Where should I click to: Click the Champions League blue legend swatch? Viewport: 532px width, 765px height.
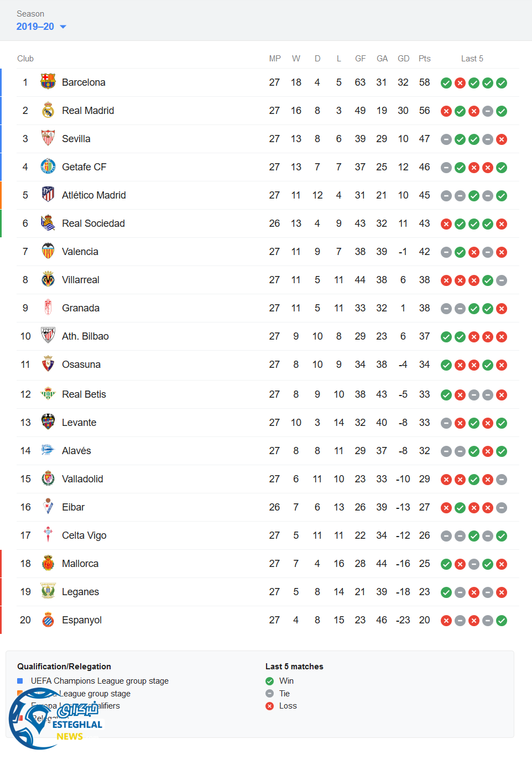click(x=20, y=681)
